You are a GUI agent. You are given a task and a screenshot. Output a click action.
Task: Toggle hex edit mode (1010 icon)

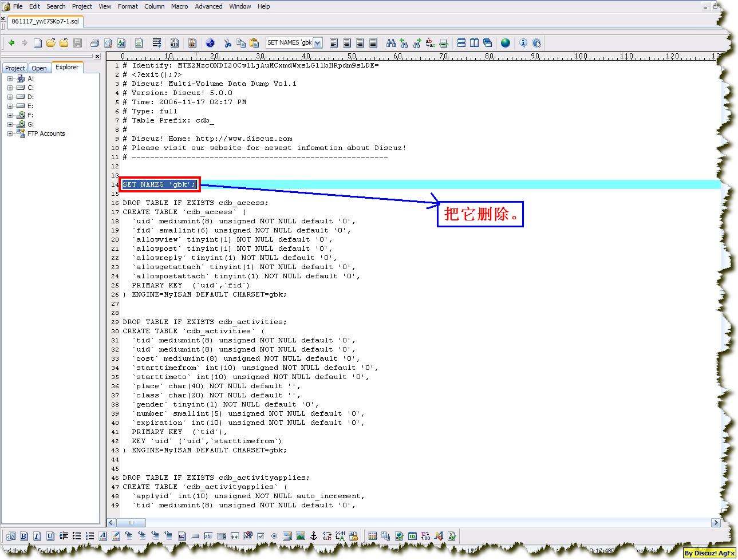click(x=175, y=43)
